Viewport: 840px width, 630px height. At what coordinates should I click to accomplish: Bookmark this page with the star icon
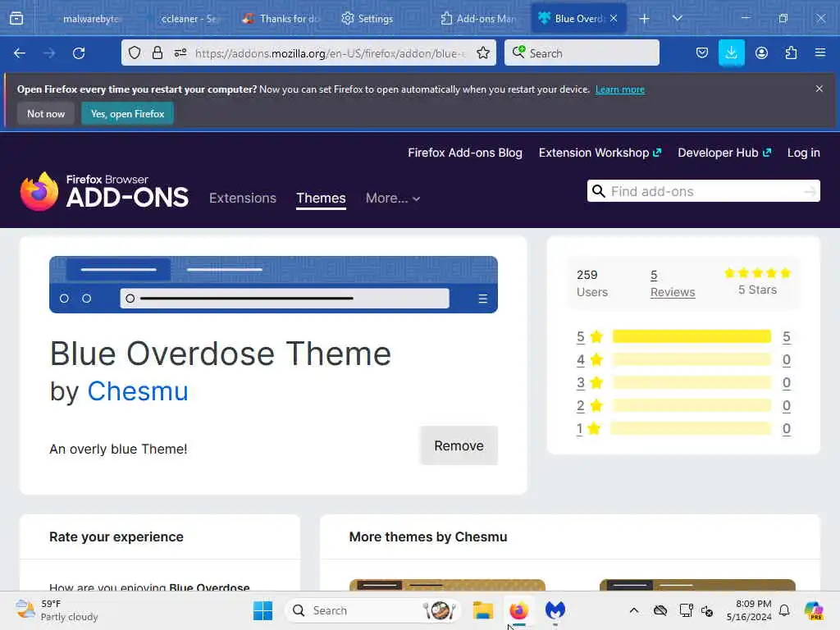point(483,52)
